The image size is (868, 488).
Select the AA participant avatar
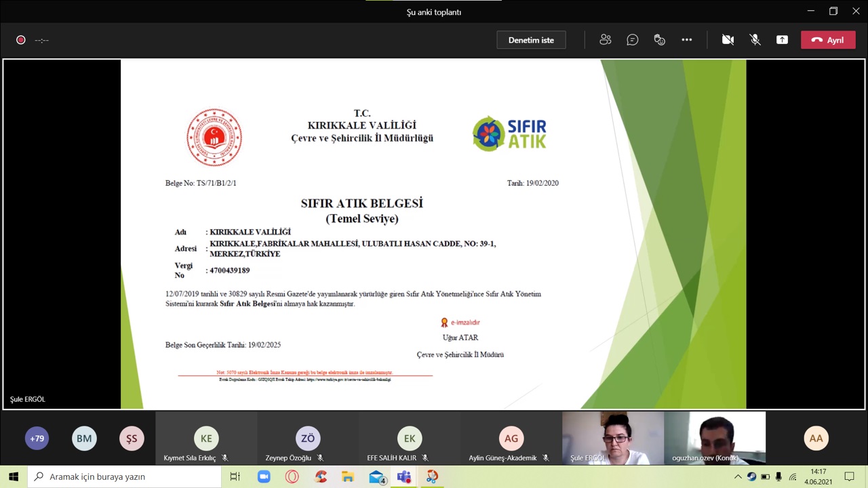[816, 439]
